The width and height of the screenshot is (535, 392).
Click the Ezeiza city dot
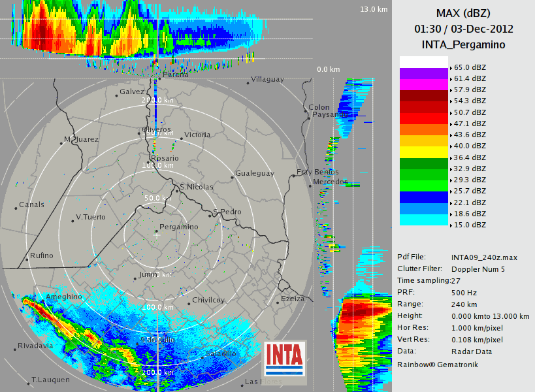278,302
